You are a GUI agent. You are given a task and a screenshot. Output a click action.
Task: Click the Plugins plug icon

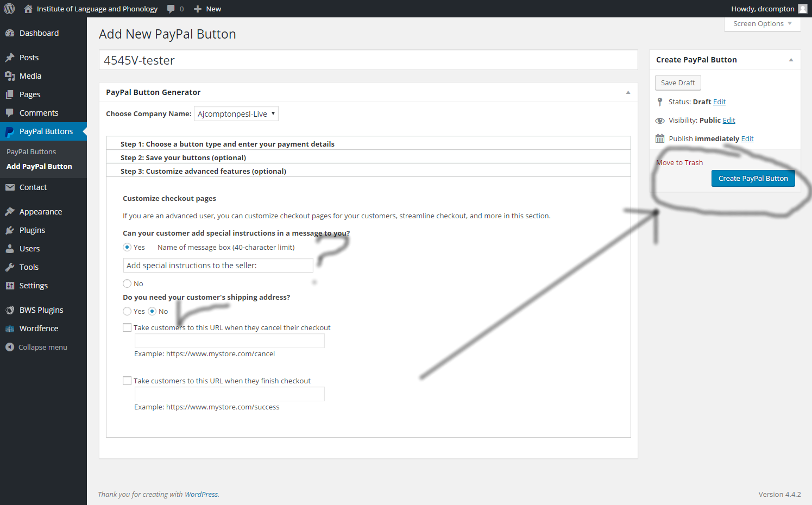pyautogui.click(x=10, y=230)
